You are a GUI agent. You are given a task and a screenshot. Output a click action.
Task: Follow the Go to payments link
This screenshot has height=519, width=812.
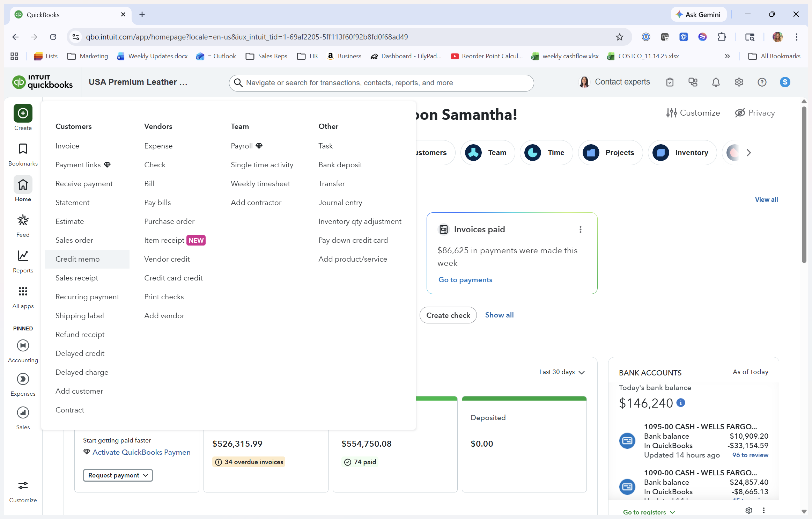click(x=465, y=280)
